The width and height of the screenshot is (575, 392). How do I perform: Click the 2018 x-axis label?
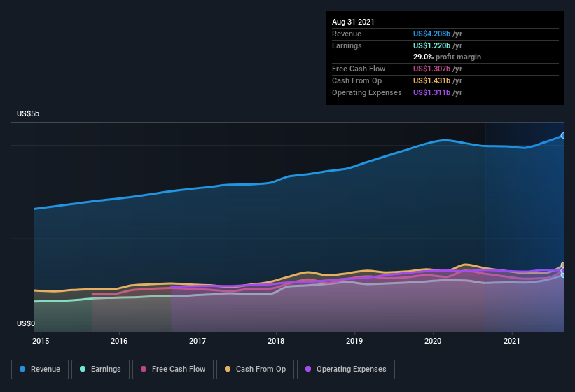pos(276,341)
